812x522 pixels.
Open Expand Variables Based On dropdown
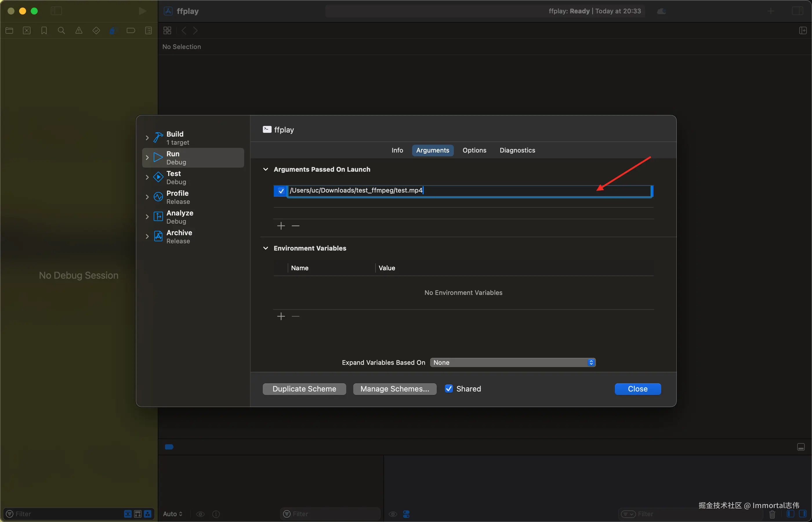click(512, 362)
